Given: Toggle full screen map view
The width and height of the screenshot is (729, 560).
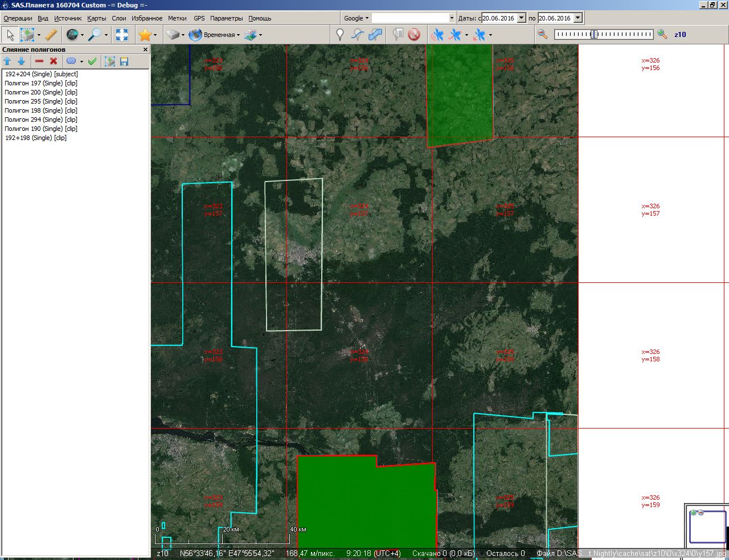Looking at the screenshot, I should (x=122, y=35).
